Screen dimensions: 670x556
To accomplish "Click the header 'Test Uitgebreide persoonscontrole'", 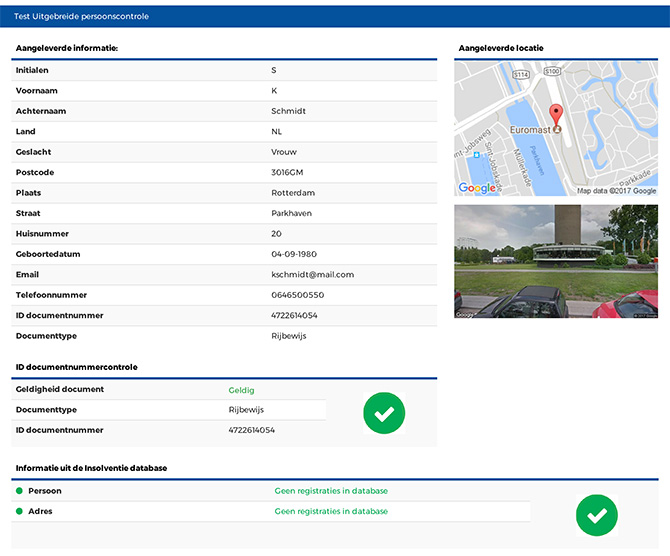I will tap(81, 16).
